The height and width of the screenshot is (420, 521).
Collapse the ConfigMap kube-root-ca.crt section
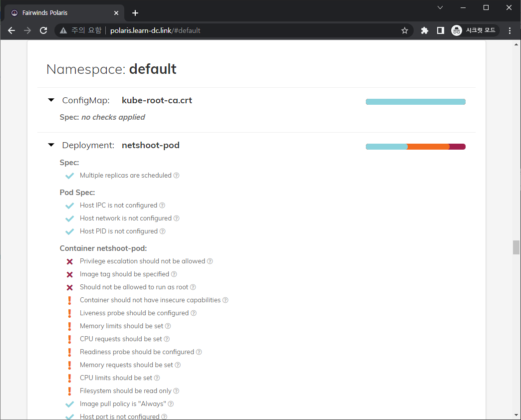pos(51,100)
